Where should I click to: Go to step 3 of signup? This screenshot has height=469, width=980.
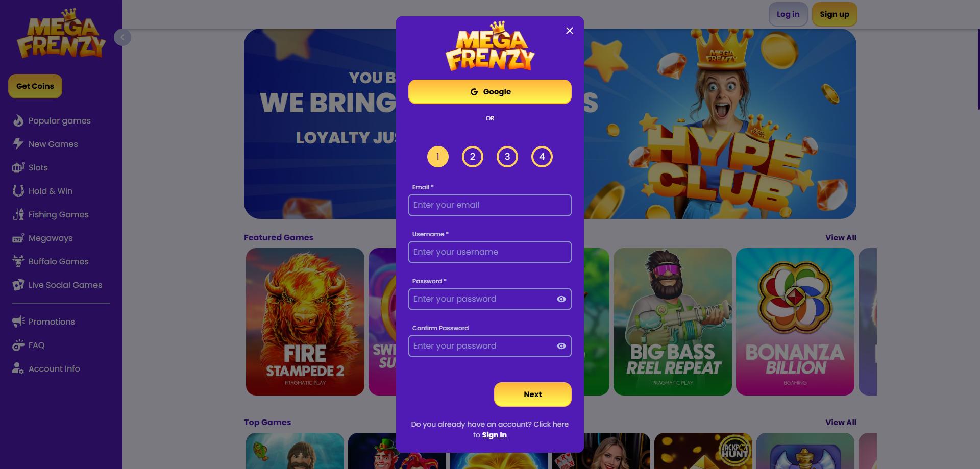[507, 157]
